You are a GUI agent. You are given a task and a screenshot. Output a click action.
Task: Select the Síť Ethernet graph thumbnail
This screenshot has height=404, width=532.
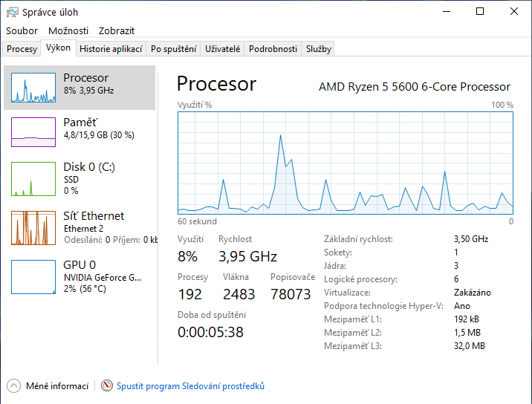33,228
